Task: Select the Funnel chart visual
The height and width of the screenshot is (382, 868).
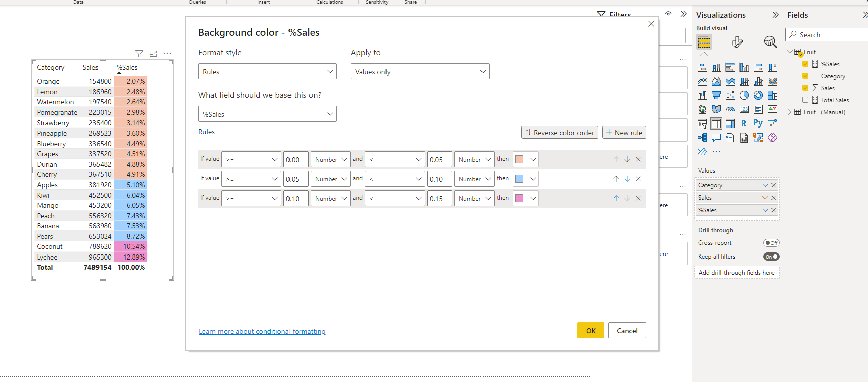Action: point(716,95)
